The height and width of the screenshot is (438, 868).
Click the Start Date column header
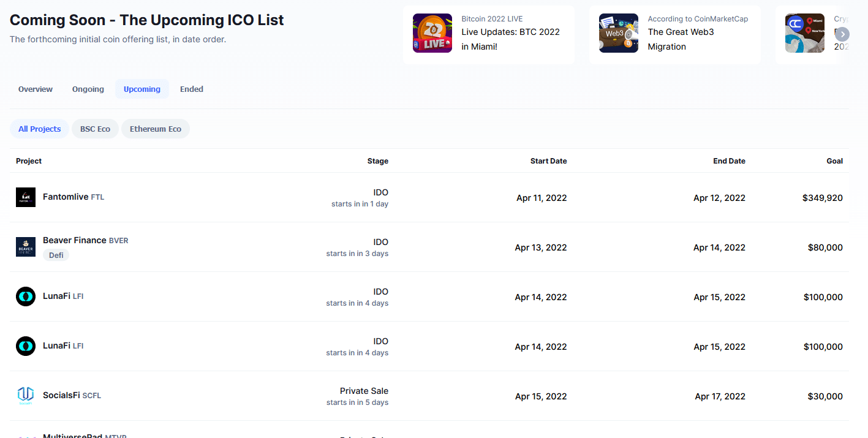click(549, 161)
